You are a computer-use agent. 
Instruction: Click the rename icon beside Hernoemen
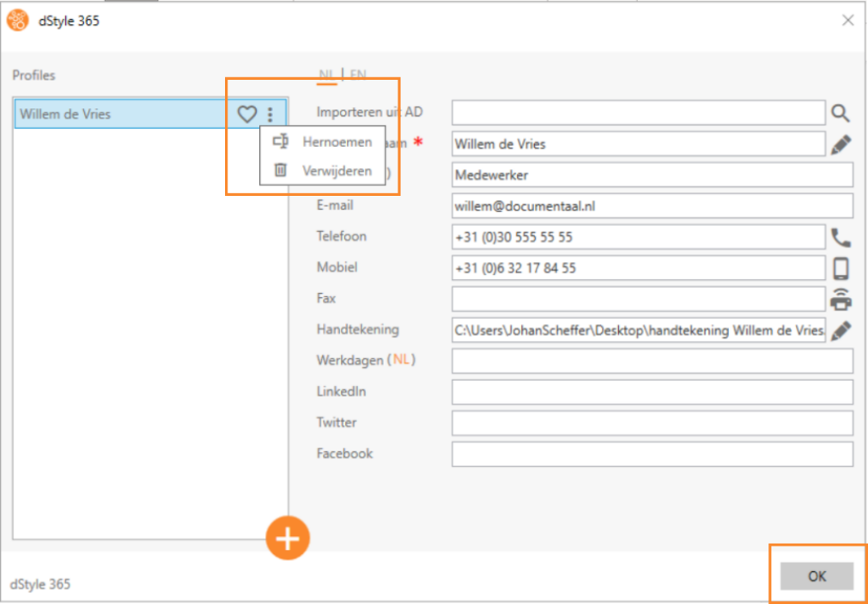(x=281, y=142)
